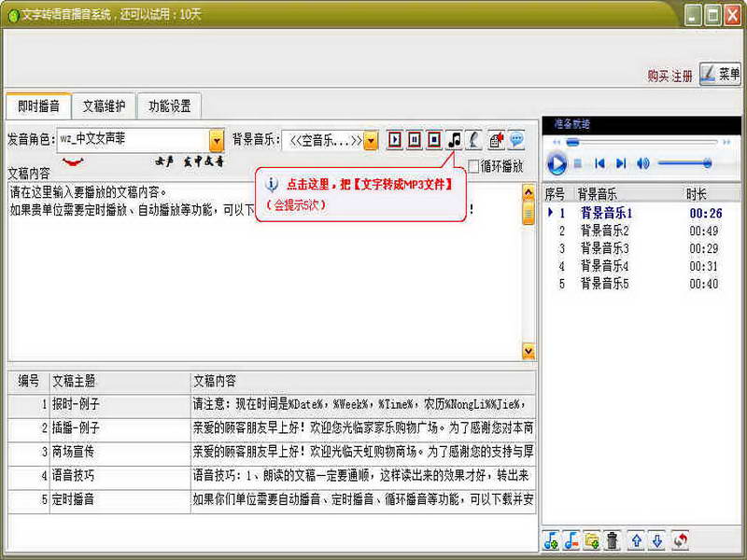Viewport: 747px width, 560px height.
Task: Remove background music (note minus icon)
Action: [571, 540]
